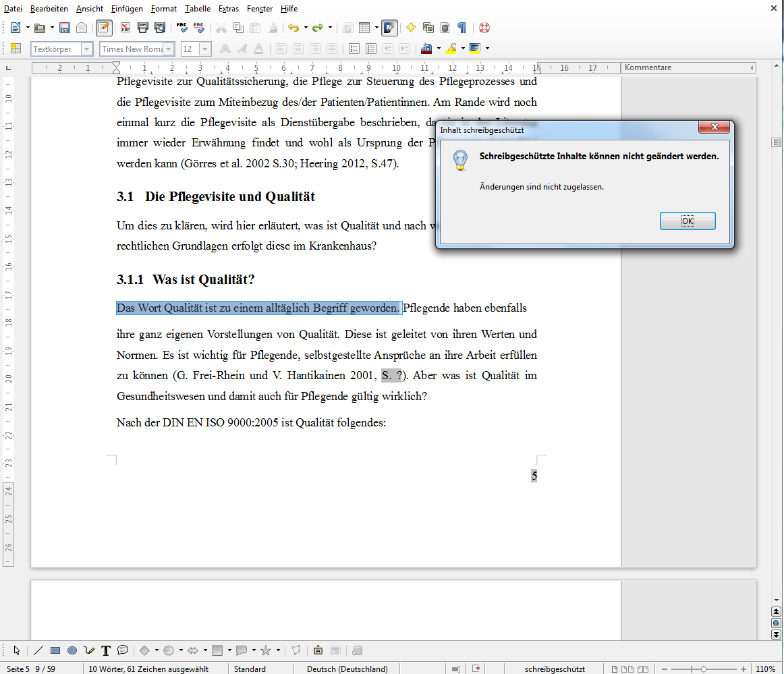Open LibreOffice Help lifebuoy icon

pos(484,28)
